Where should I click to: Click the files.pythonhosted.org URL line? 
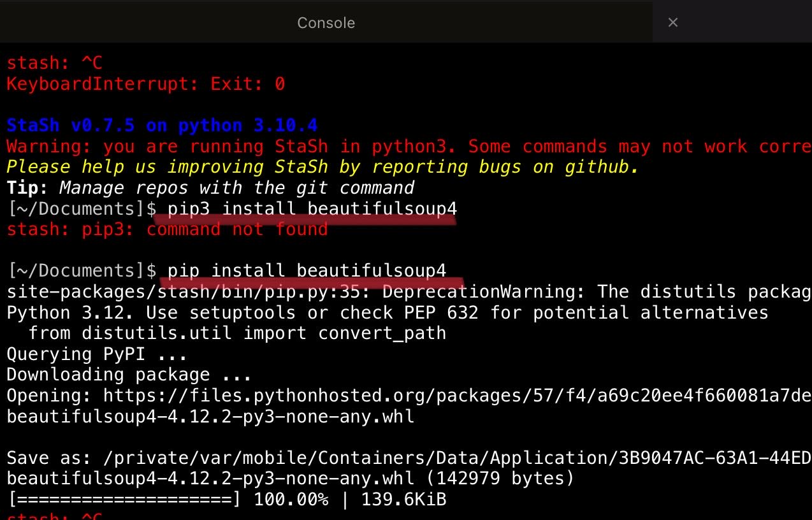click(409, 395)
